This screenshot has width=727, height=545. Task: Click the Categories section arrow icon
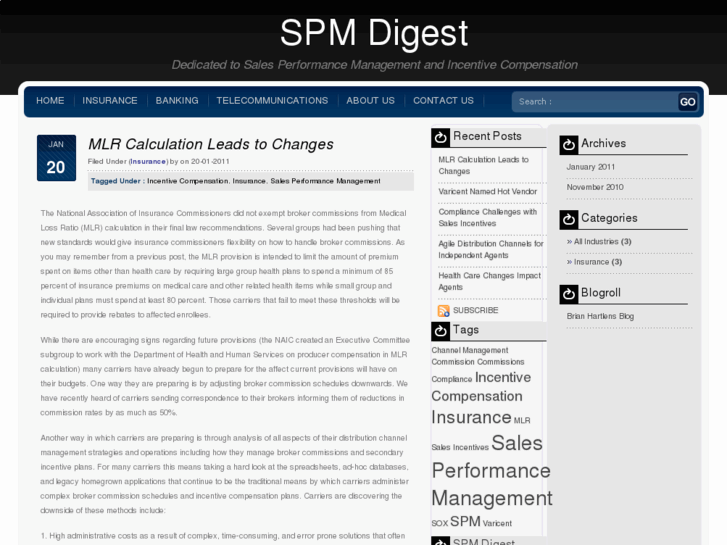pos(569,220)
